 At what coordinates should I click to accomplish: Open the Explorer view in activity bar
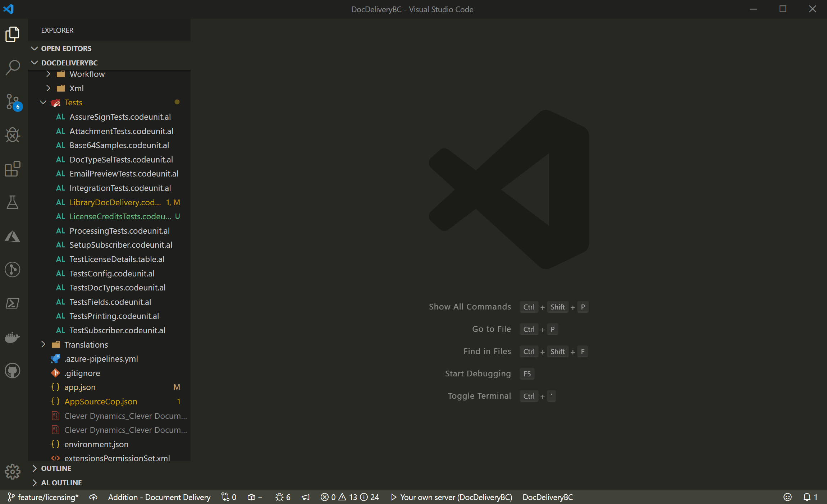click(13, 34)
